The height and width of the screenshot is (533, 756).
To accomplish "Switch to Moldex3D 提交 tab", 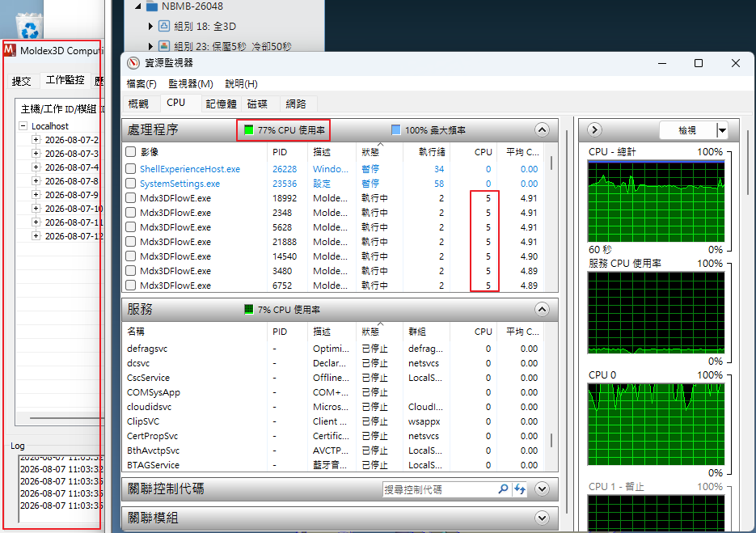I will 22,81.
